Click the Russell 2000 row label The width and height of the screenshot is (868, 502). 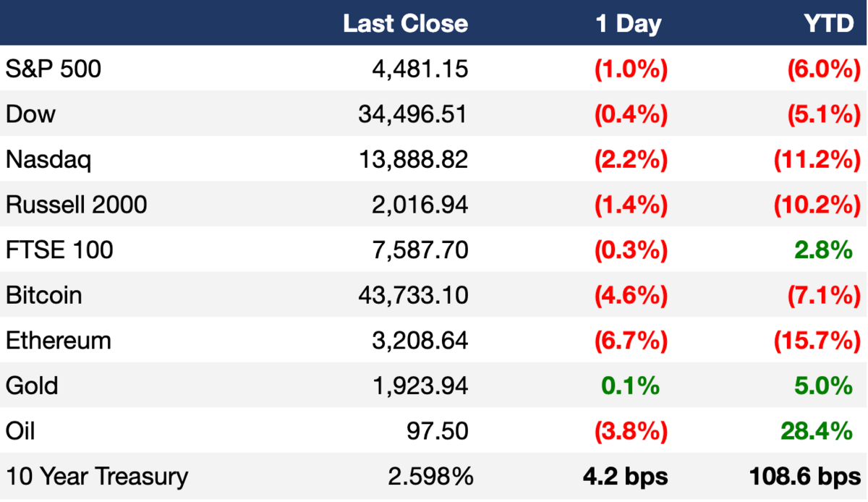coord(77,205)
